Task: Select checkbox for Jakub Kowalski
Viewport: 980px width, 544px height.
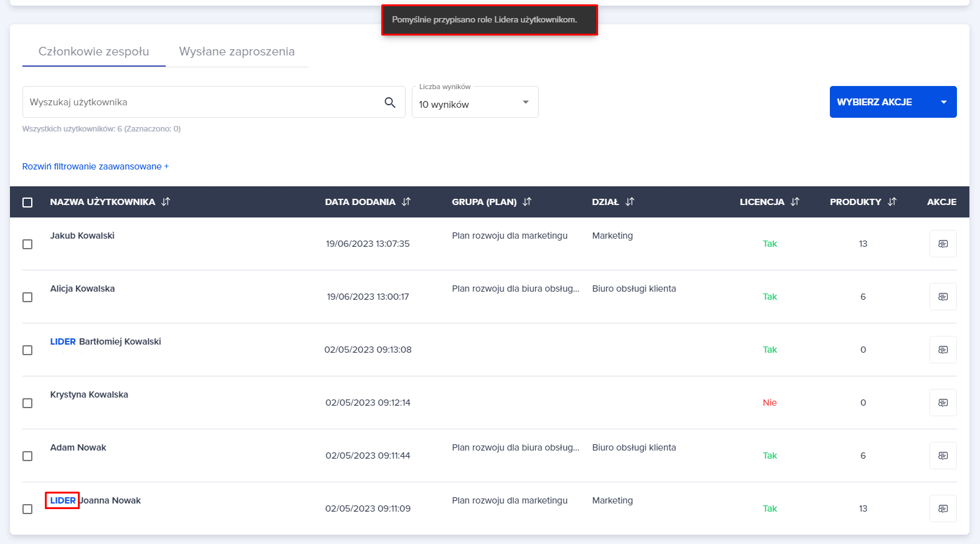Action: 27,244
